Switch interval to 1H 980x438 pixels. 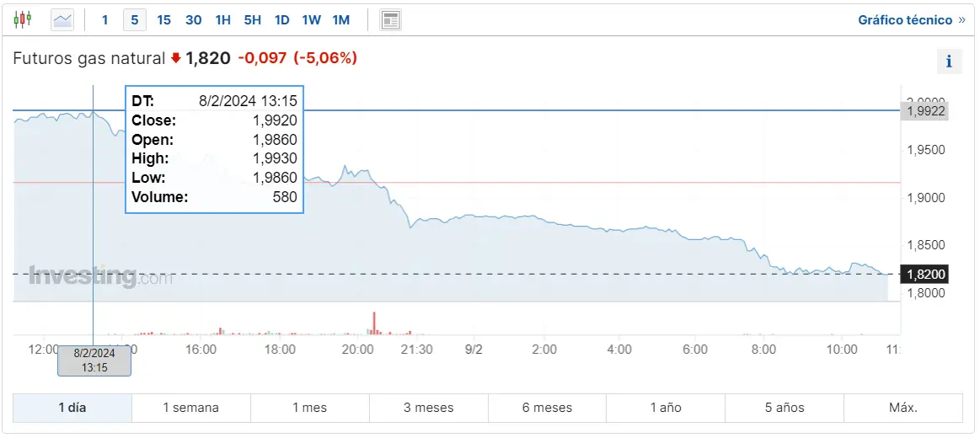[x=222, y=19]
